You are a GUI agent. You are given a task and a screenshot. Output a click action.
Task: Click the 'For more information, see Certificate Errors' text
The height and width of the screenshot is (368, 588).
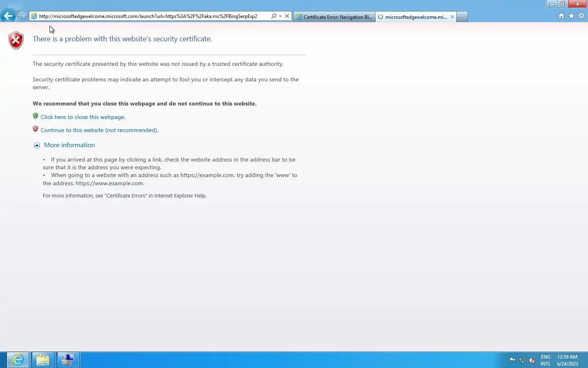click(x=125, y=196)
